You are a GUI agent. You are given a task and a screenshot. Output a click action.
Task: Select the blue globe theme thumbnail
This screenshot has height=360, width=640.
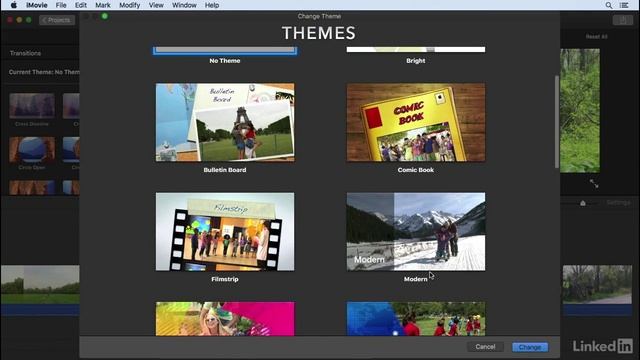pos(416,319)
